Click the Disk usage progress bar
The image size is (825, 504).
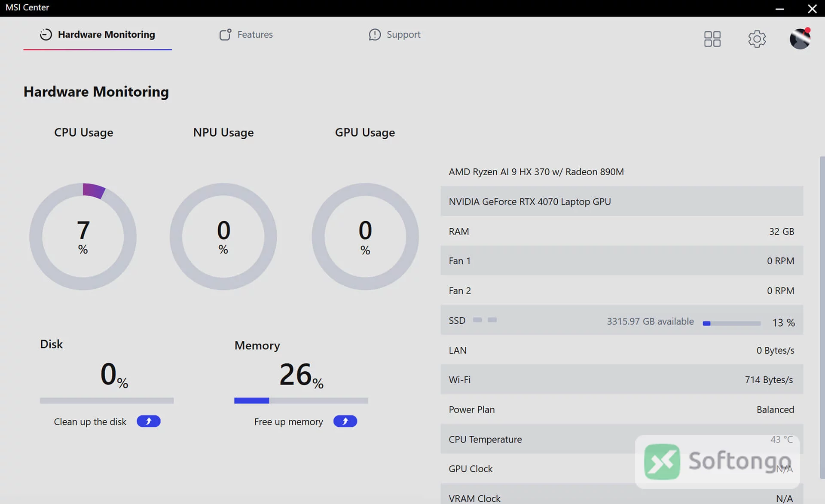[x=107, y=400]
